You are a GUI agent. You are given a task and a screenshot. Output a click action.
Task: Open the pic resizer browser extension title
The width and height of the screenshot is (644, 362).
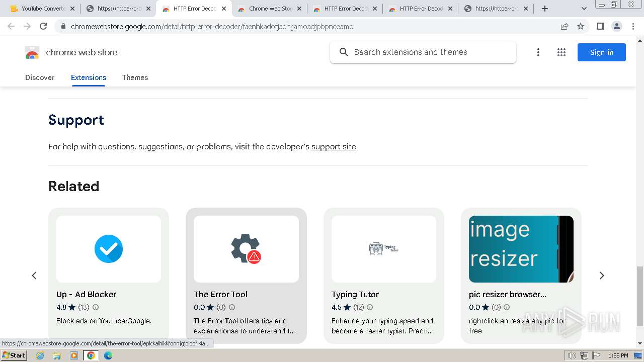508,295
